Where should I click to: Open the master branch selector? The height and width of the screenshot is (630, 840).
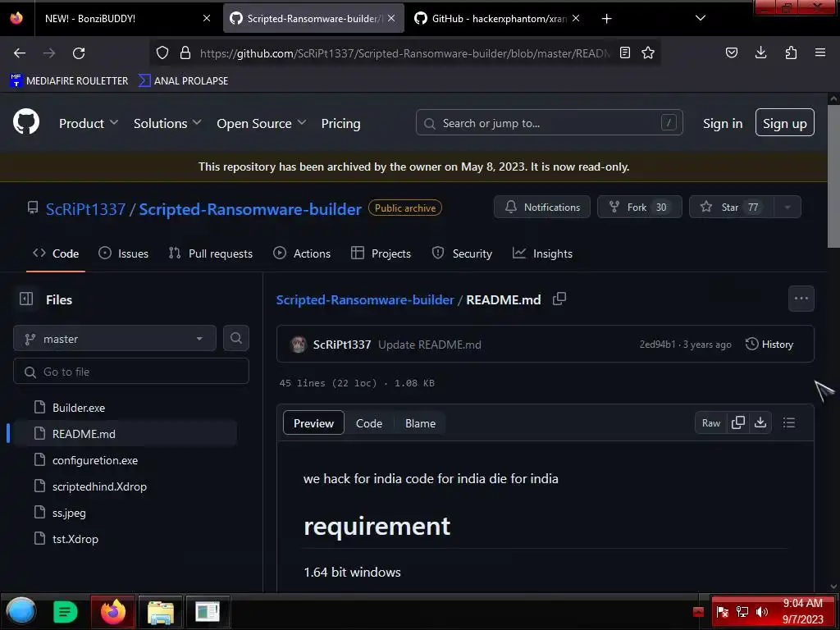coord(115,339)
